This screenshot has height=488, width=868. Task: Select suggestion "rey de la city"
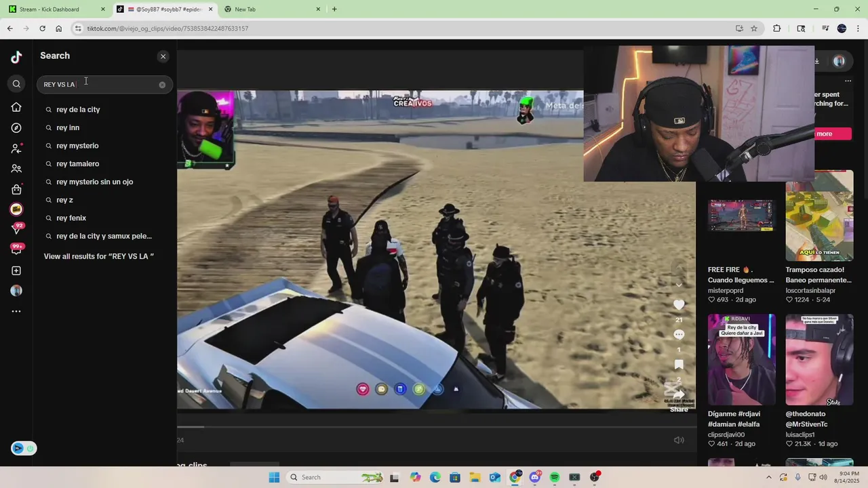[78, 110]
